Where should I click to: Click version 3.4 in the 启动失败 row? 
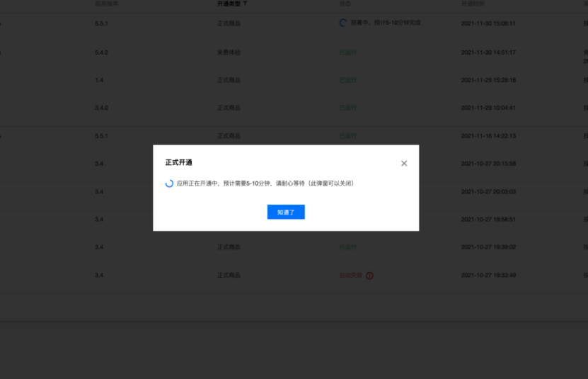pyautogui.click(x=99, y=276)
